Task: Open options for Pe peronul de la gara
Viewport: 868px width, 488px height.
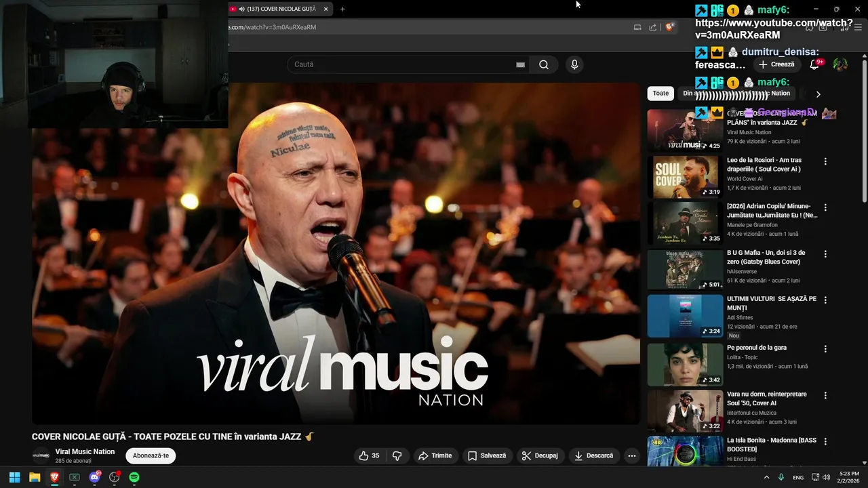Action: [825, 349]
